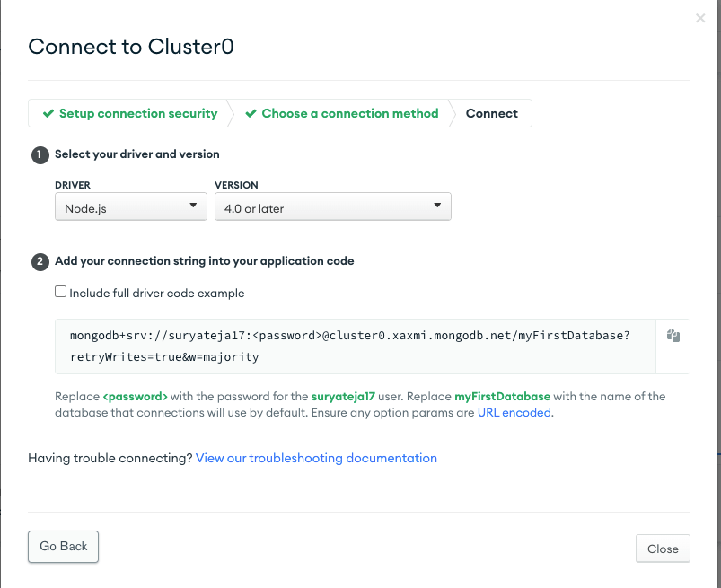The height and width of the screenshot is (588, 721).
Task: Open View our troubleshooting documentation link
Action: [316, 458]
